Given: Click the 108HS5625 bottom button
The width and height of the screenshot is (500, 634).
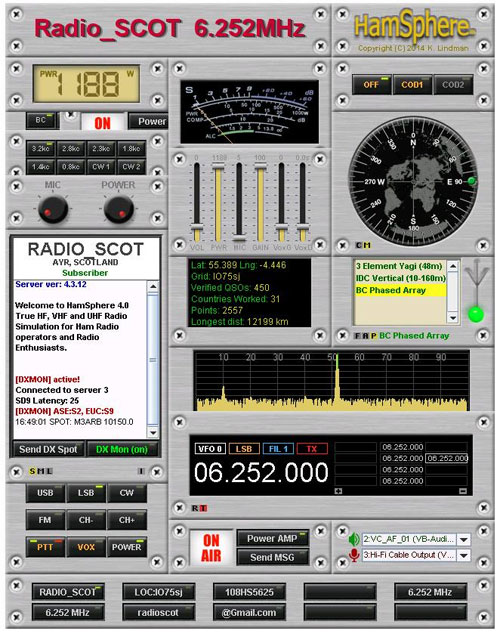Looking at the screenshot, I should [249, 592].
